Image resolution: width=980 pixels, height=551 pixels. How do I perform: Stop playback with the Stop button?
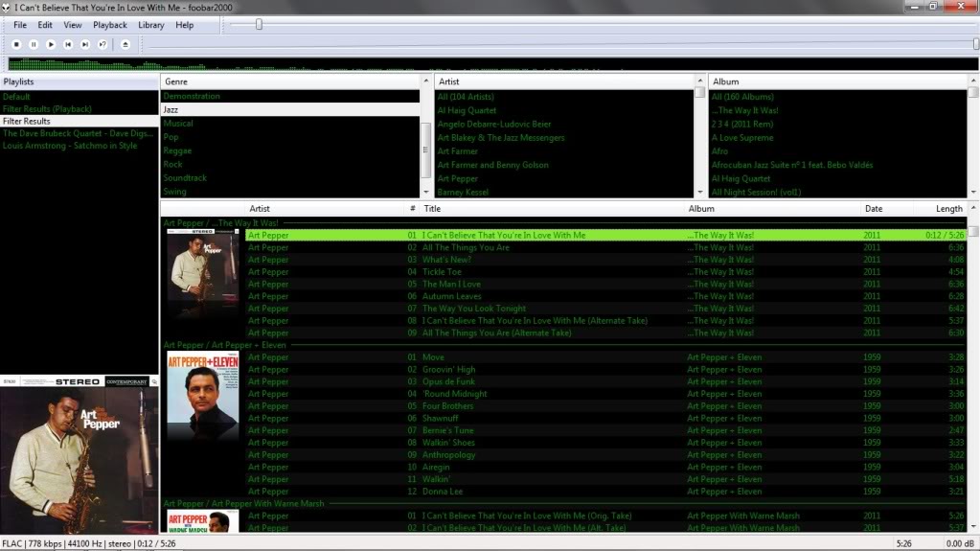16,44
